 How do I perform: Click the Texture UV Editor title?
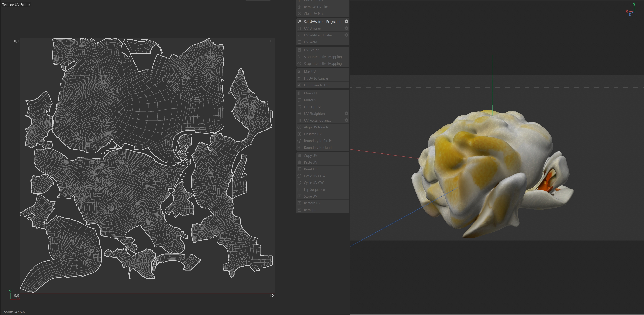click(x=16, y=5)
